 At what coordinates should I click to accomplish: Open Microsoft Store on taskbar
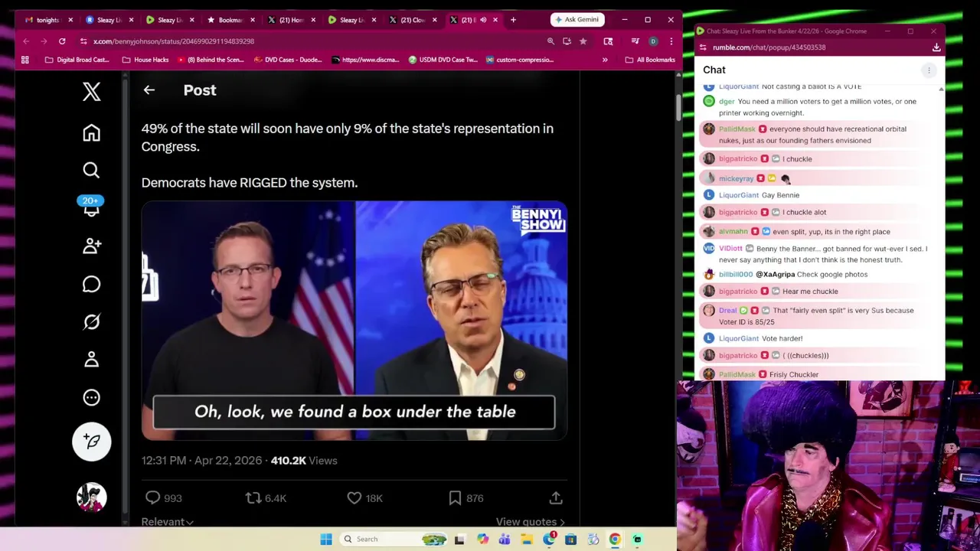point(570,540)
